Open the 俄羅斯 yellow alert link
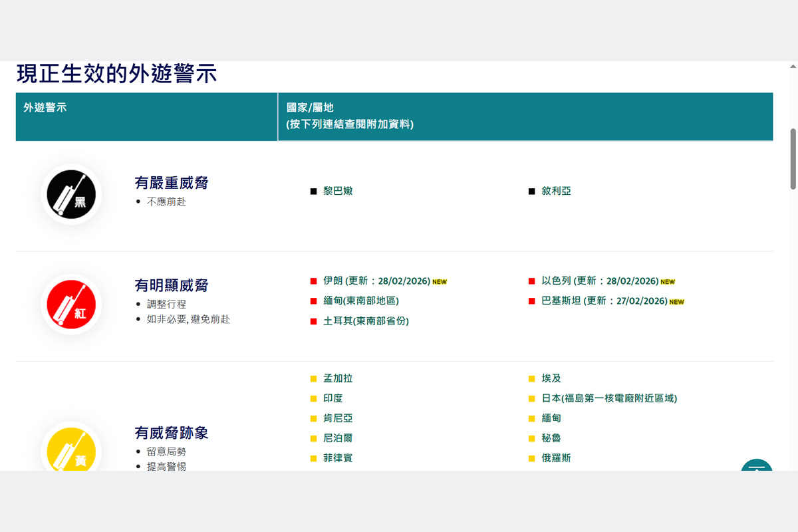Screen dimensions: 798x532 (556, 458)
